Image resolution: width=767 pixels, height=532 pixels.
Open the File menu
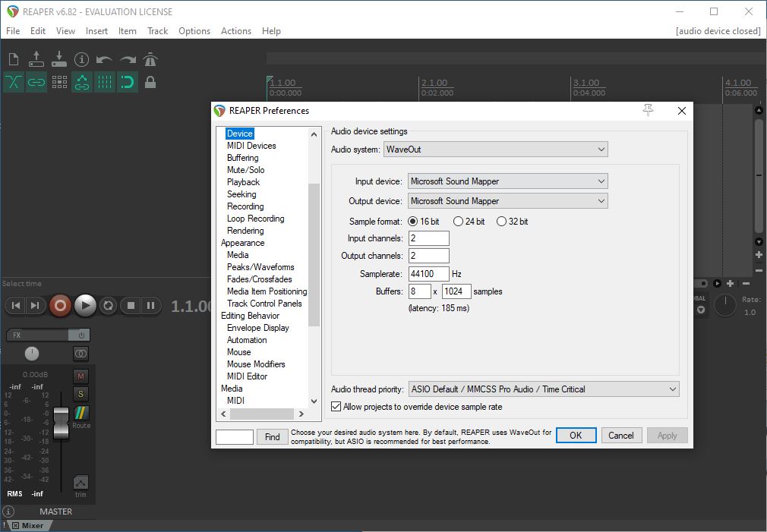click(13, 31)
